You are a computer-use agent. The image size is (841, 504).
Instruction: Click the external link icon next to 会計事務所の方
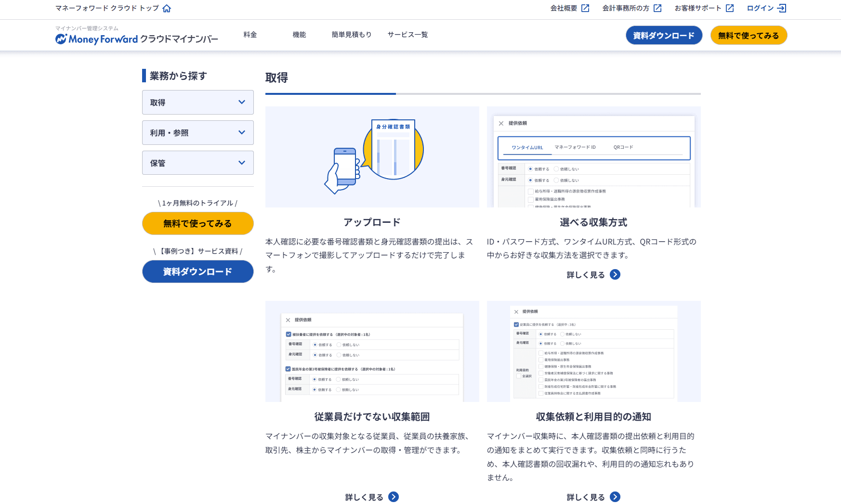657,8
